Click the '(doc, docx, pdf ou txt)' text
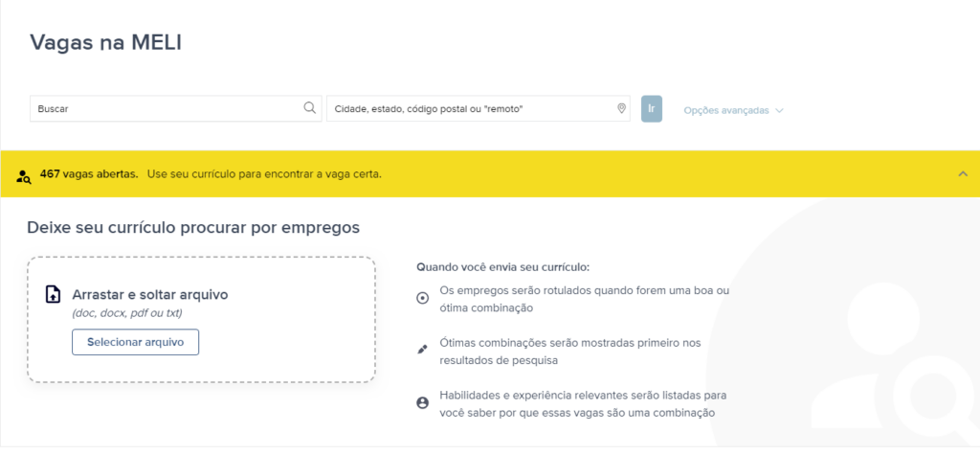This screenshot has height=455, width=980. [x=127, y=313]
